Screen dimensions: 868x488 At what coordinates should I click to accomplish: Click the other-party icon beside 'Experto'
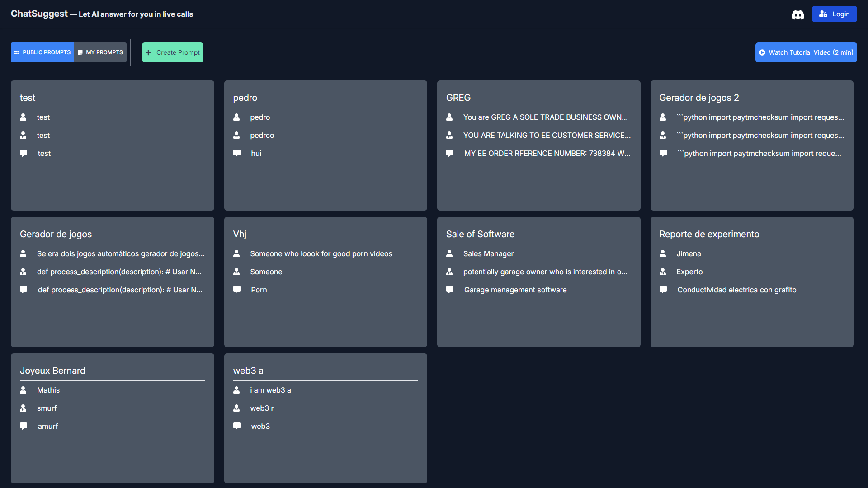pyautogui.click(x=663, y=272)
